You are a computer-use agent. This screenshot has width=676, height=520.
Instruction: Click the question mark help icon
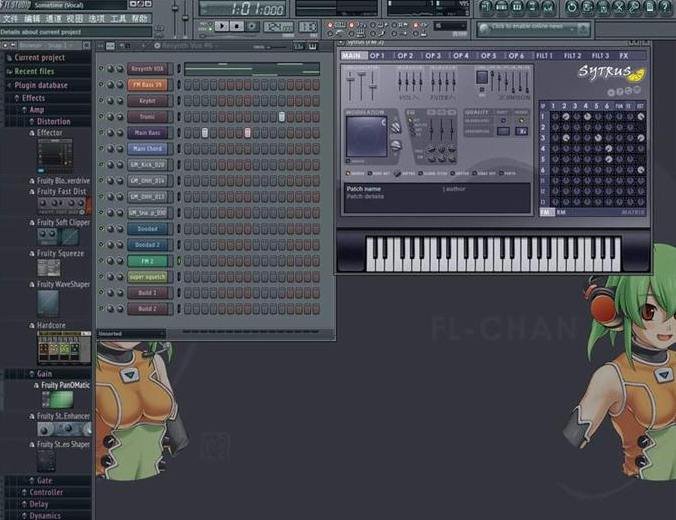(665, 7)
